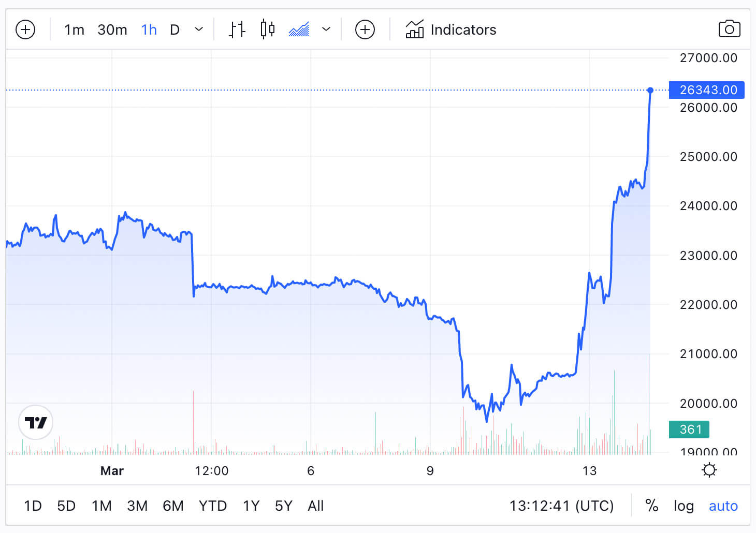Toggle the auto scale mode

[723, 506]
